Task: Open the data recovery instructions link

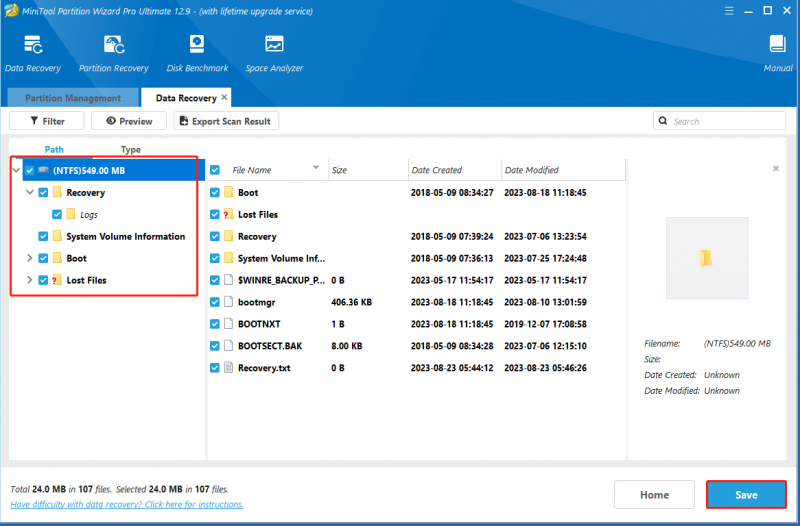Action: (127, 504)
